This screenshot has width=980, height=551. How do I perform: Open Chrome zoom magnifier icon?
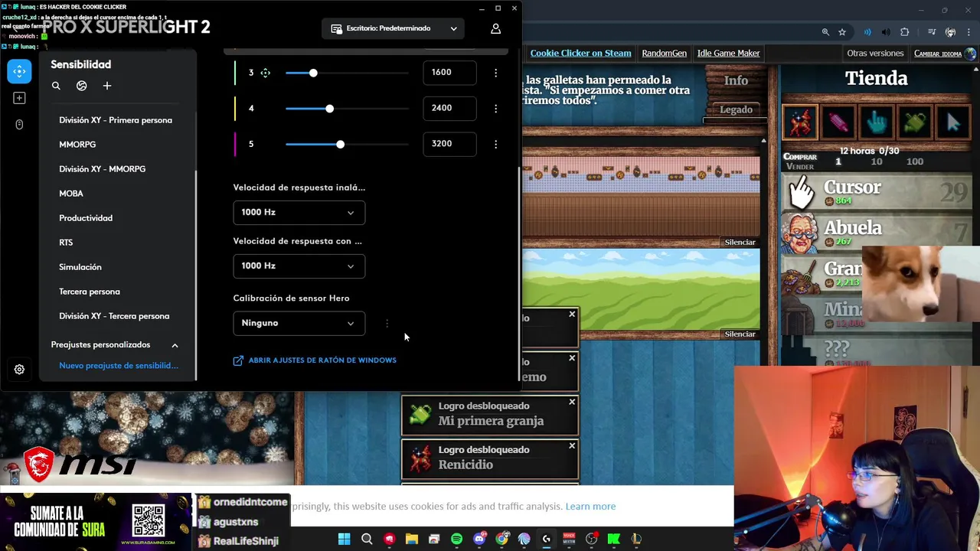[x=825, y=32]
